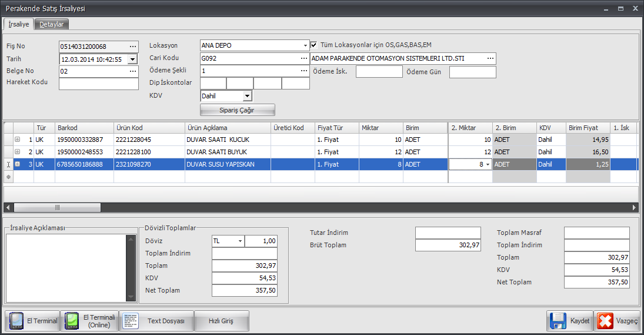Click the Vazgeç red X icon
Viewport: 644px width, 335px height.
(x=605, y=321)
